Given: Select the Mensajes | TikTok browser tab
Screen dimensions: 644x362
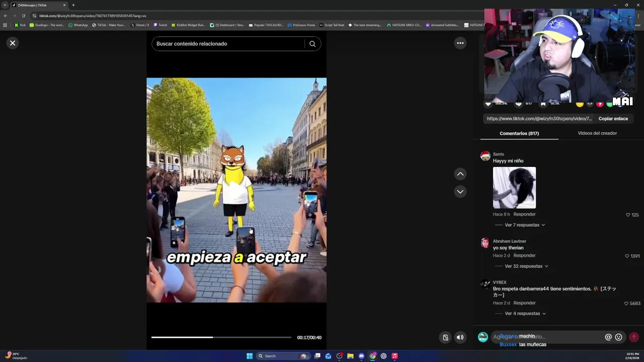Looking at the screenshot, I should click(x=39, y=5).
